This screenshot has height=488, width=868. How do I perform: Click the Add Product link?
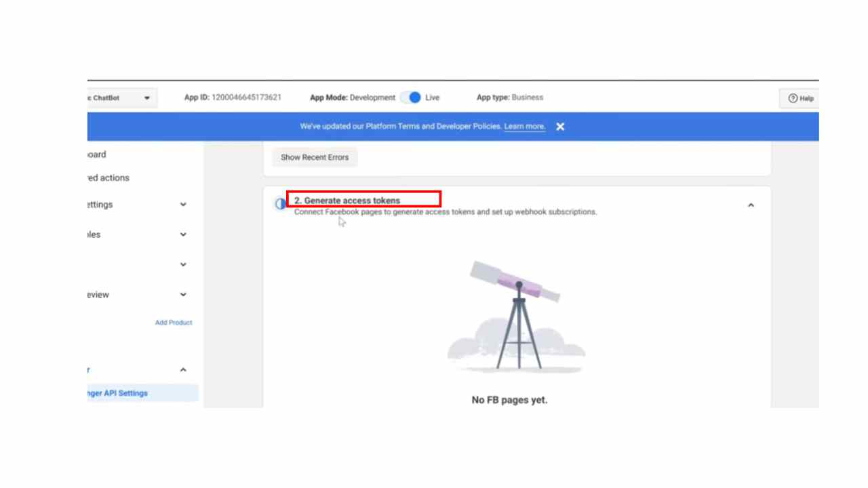(174, 323)
